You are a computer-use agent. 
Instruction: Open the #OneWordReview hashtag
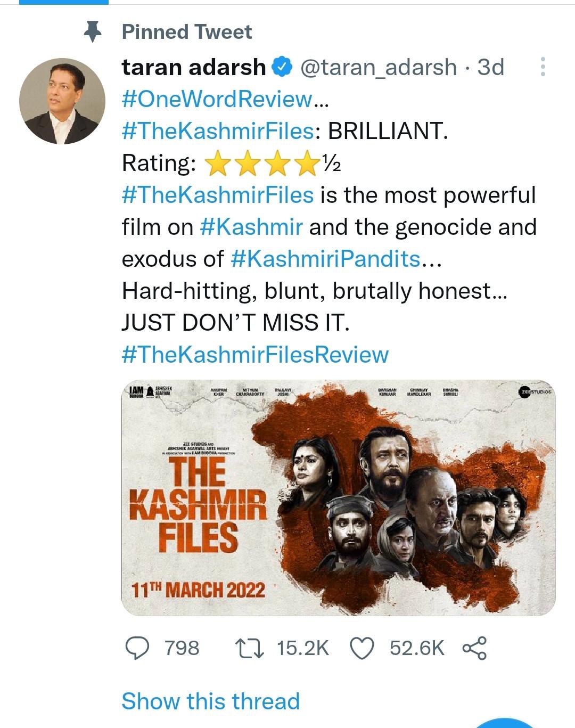[217, 99]
